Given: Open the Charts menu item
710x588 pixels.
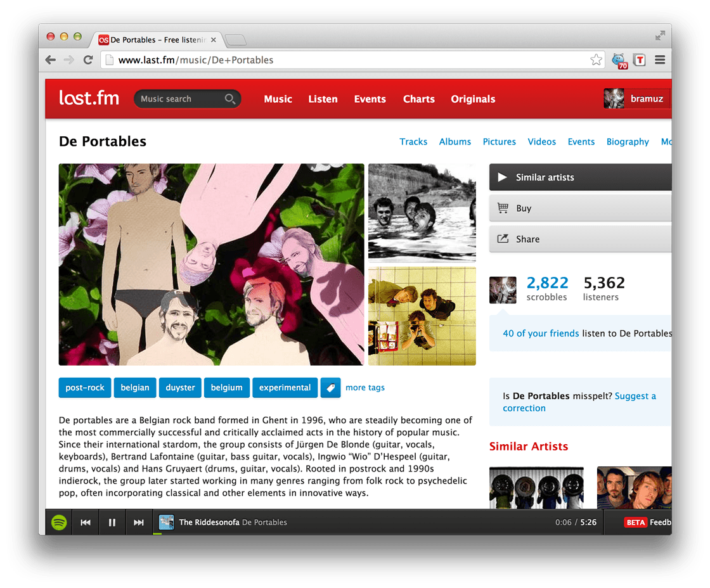Looking at the screenshot, I should point(419,99).
